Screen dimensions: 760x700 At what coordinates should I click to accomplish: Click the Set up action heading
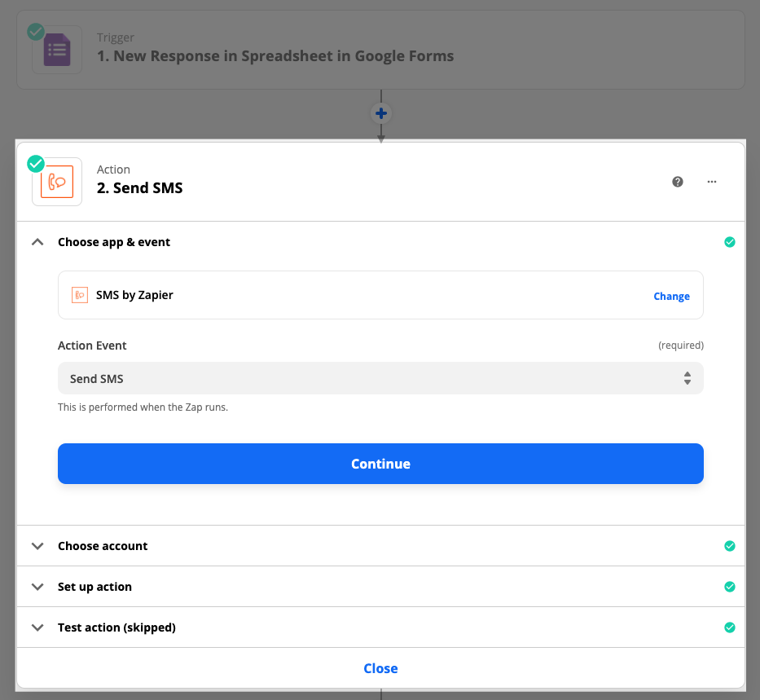pos(94,587)
